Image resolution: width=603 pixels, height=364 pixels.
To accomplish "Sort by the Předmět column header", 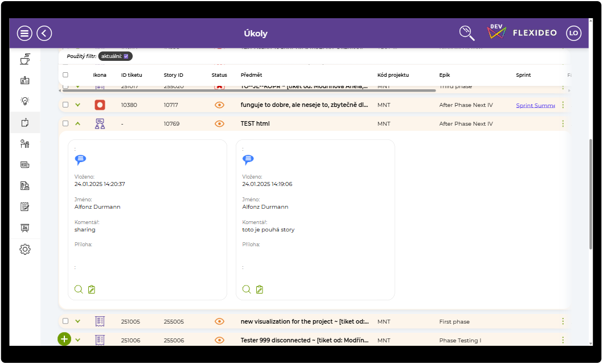I will tap(251, 75).
